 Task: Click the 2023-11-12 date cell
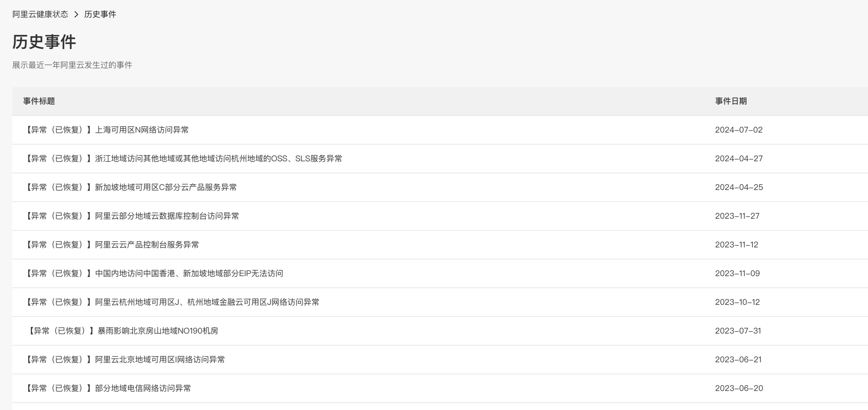[737, 244]
